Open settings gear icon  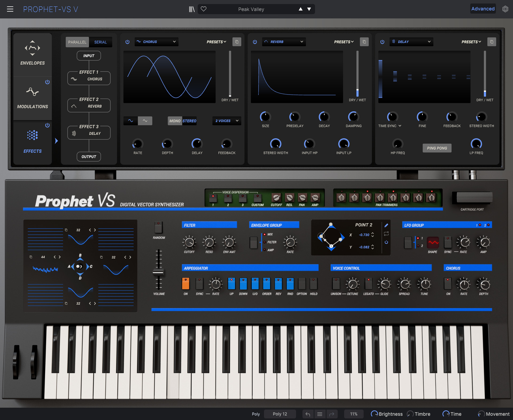[x=505, y=9]
